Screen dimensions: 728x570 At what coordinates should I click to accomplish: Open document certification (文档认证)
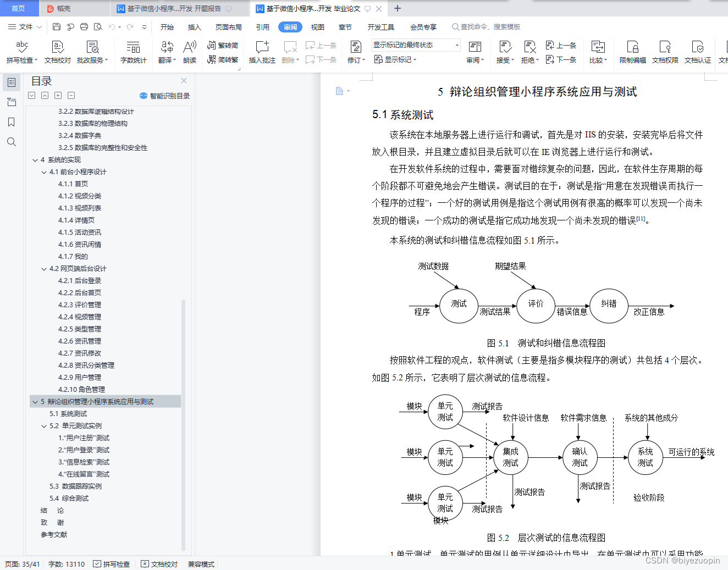click(698, 52)
